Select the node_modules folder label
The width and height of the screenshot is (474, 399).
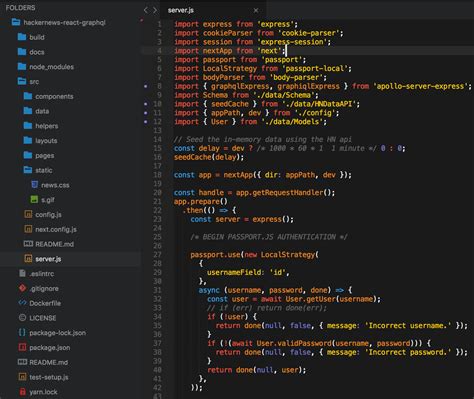click(x=52, y=67)
